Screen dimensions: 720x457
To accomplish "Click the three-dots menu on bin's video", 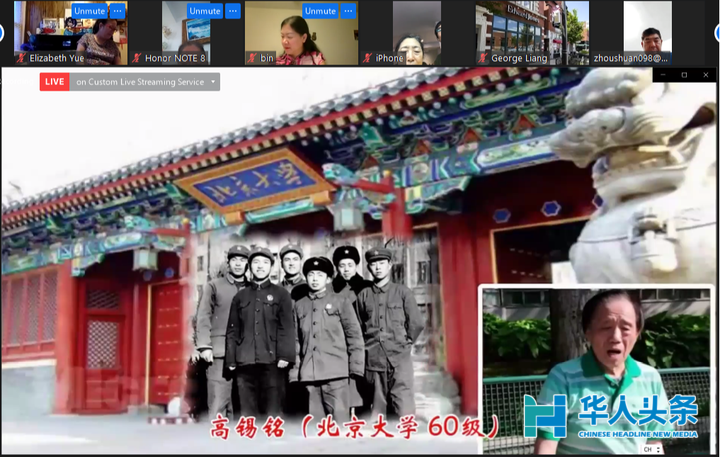I will pyautogui.click(x=348, y=11).
